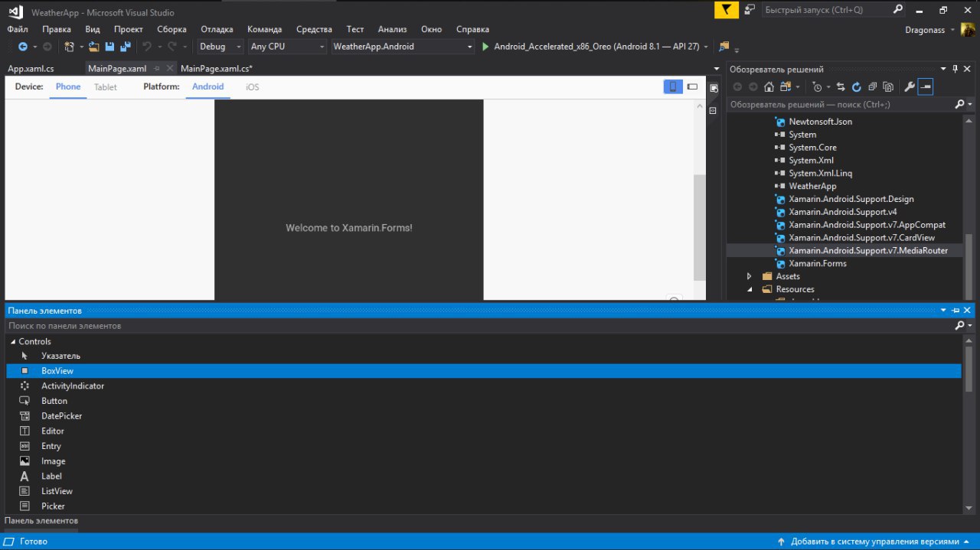The image size is (980, 550).
Task: Select the Указатель pointer item in toolbox
Action: click(x=60, y=356)
